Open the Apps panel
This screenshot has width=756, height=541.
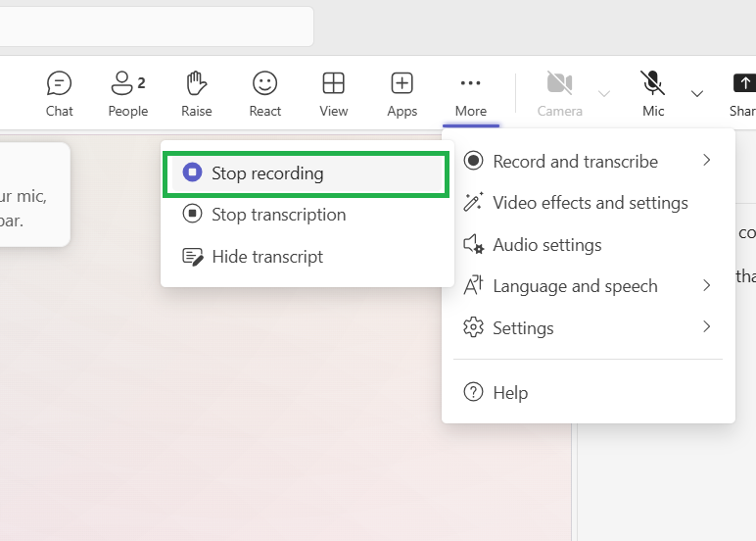[402, 94]
